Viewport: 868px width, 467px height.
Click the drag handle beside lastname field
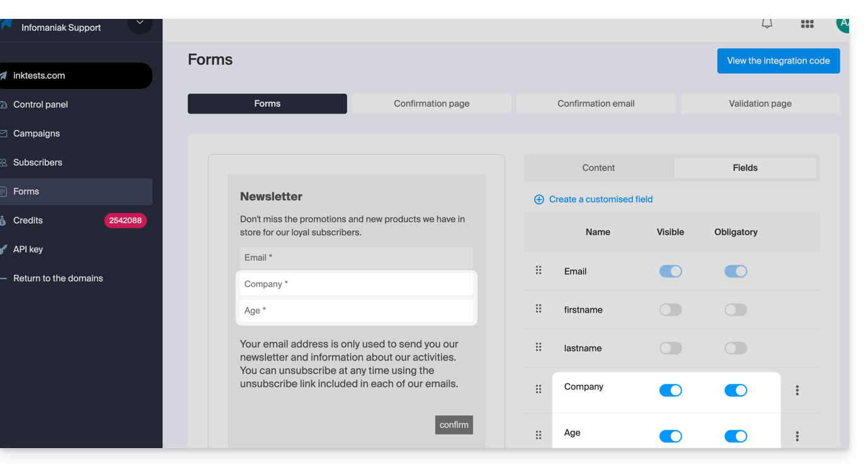(x=539, y=347)
